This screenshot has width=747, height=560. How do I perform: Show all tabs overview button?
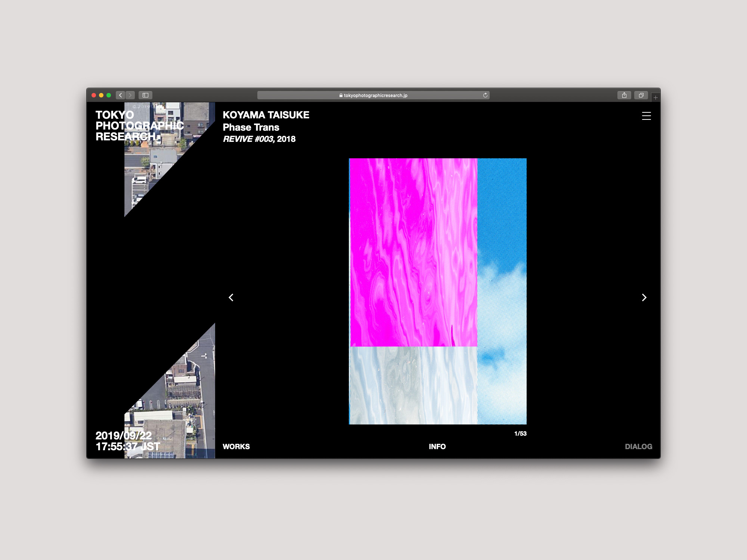click(x=641, y=95)
